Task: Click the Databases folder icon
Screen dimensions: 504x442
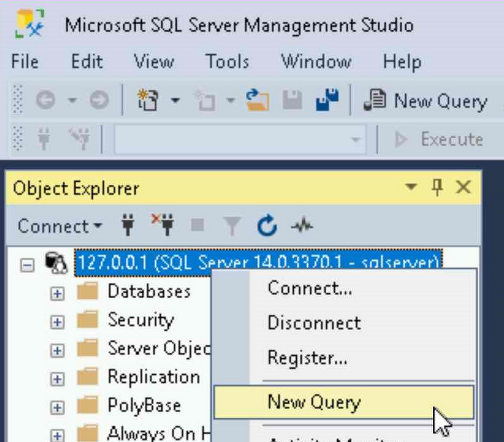Action: click(x=87, y=291)
